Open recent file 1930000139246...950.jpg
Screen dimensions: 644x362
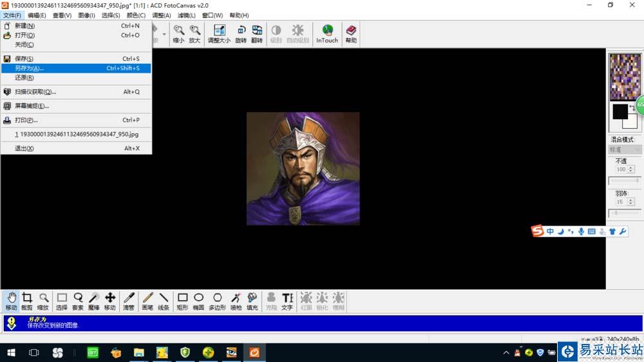click(x=77, y=135)
